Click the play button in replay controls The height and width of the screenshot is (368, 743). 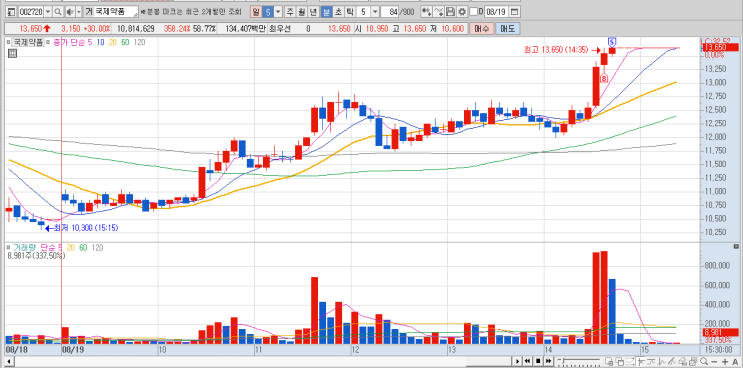point(517,361)
